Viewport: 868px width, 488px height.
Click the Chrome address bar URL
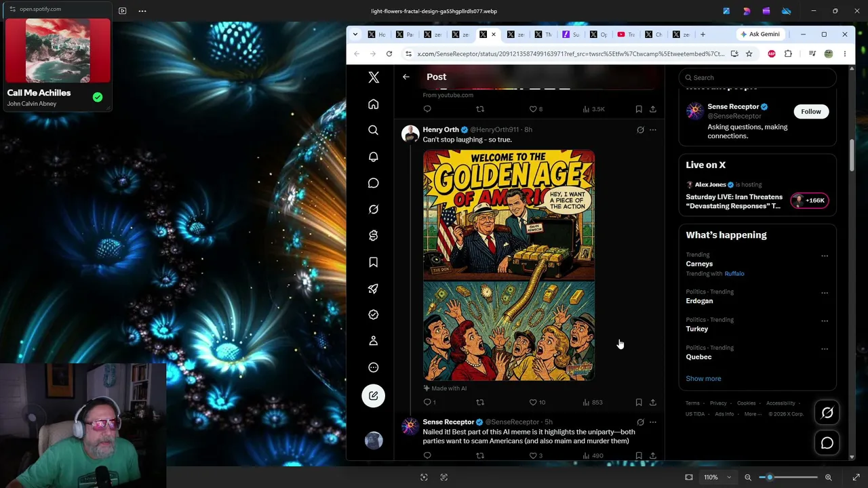pos(570,54)
